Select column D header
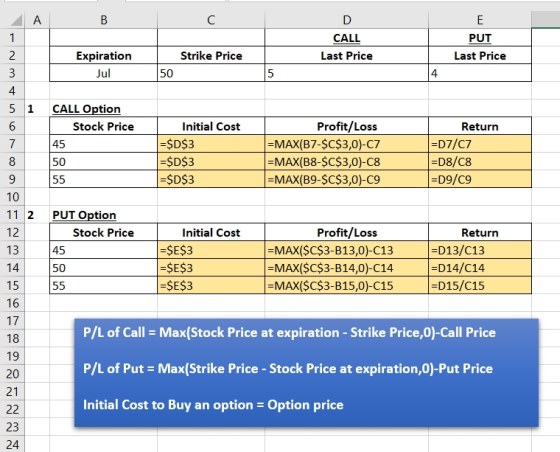Screen dimensions: 560x452 coord(347,20)
